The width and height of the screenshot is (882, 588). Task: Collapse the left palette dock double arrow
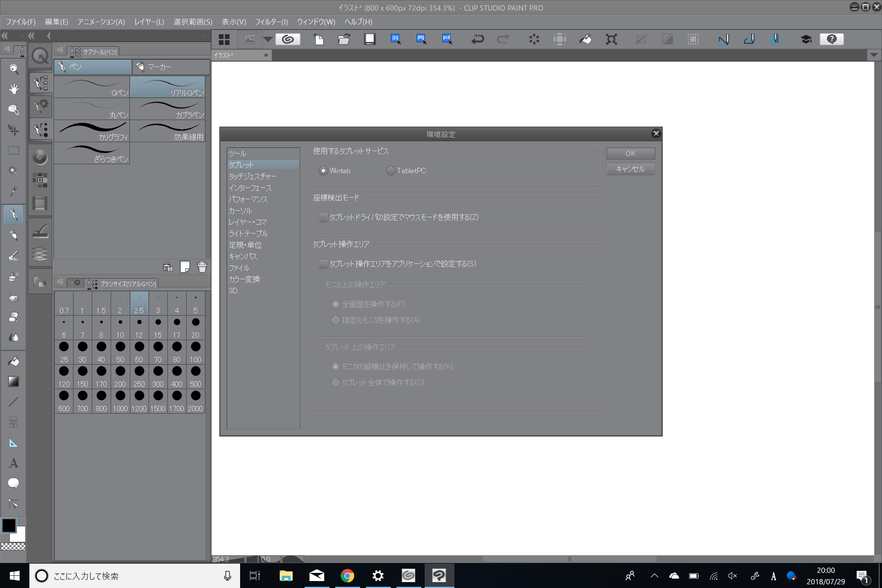click(x=5, y=36)
